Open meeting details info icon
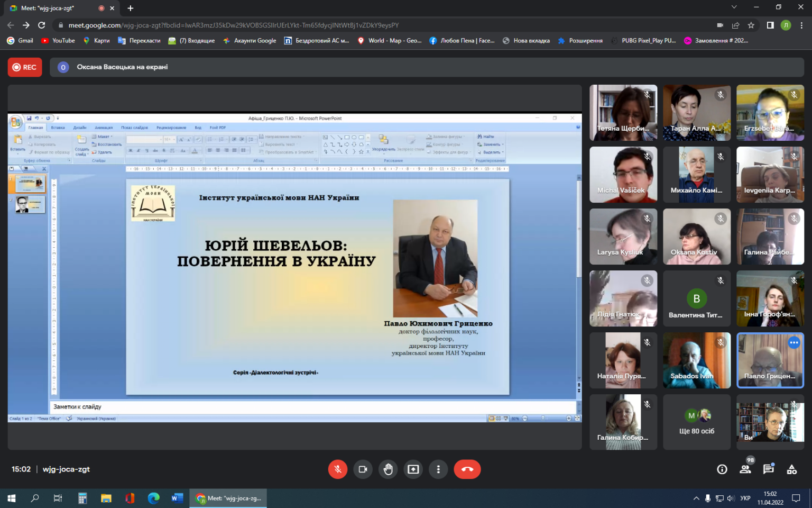Image resolution: width=812 pixels, height=508 pixels. click(x=722, y=469)
